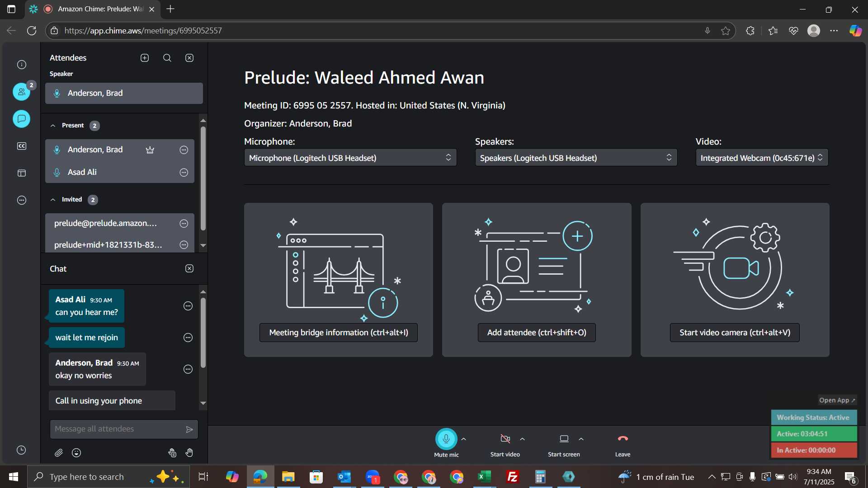Expand video options arrow next to Start video

click(x=522, y=439)
